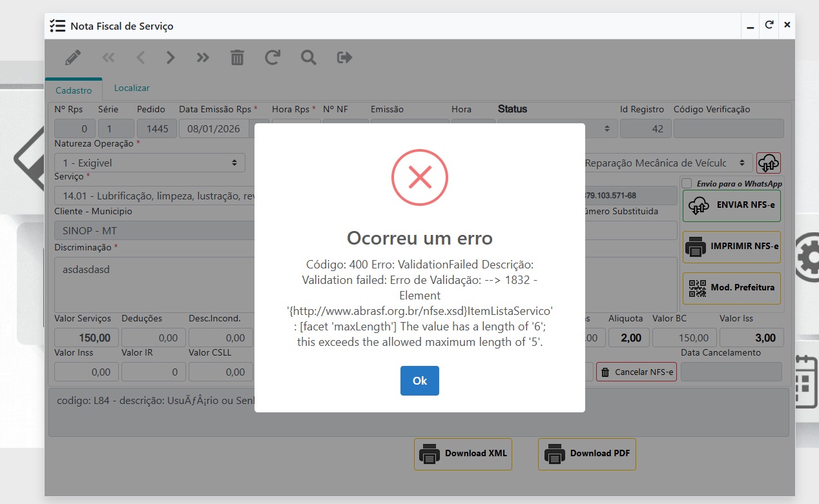Click the trash delete icon in toolbar
The image size is (819, 504).
click(x=238, y=57)
